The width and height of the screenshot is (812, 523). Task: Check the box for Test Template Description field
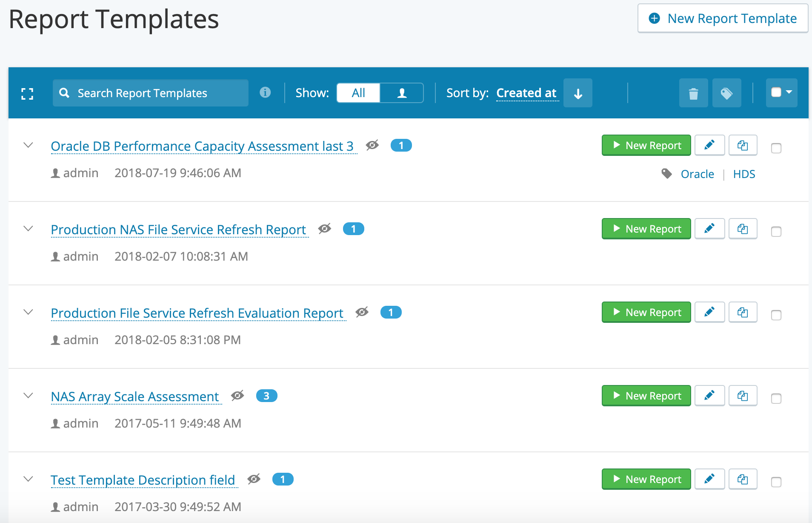[776, 482]
